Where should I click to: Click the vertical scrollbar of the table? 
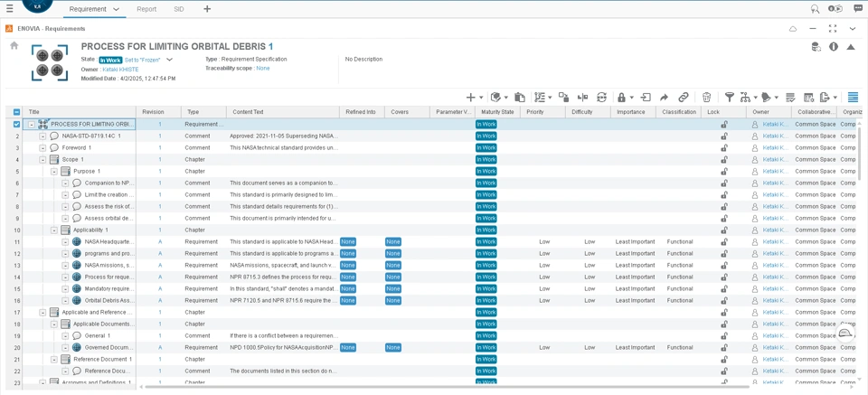tap(861, 152)
